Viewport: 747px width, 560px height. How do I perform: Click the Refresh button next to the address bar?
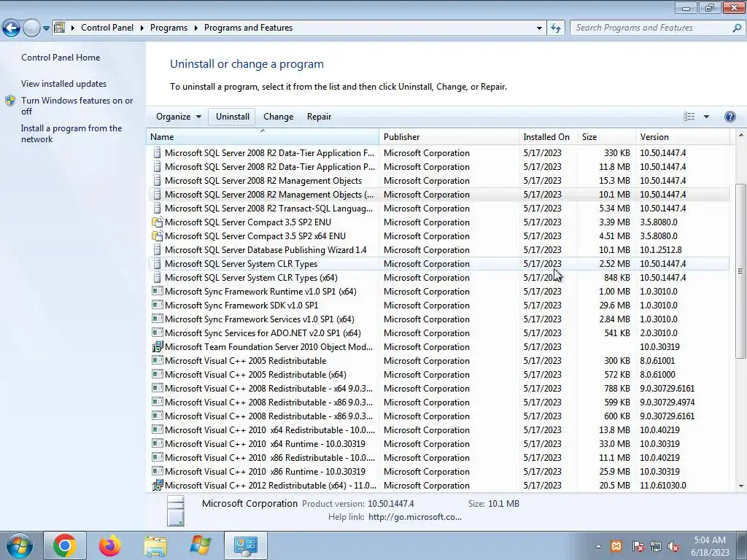pyautogui.click(x=555, y=28)
